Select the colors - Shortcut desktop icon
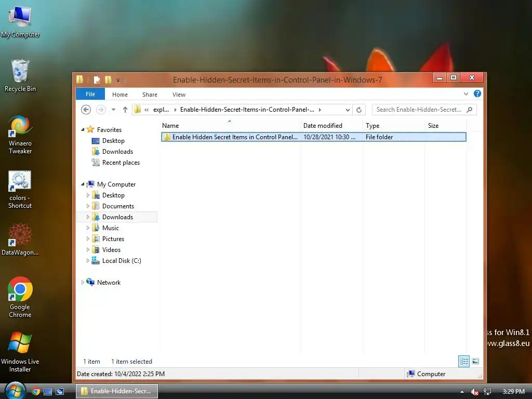The image size is (532, 399). coord(20,190)
